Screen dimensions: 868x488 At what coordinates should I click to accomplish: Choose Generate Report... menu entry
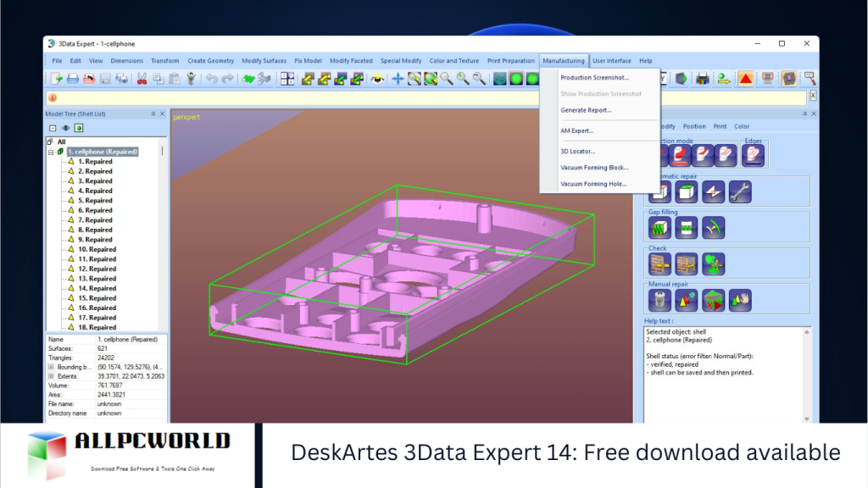coord(586,110)
